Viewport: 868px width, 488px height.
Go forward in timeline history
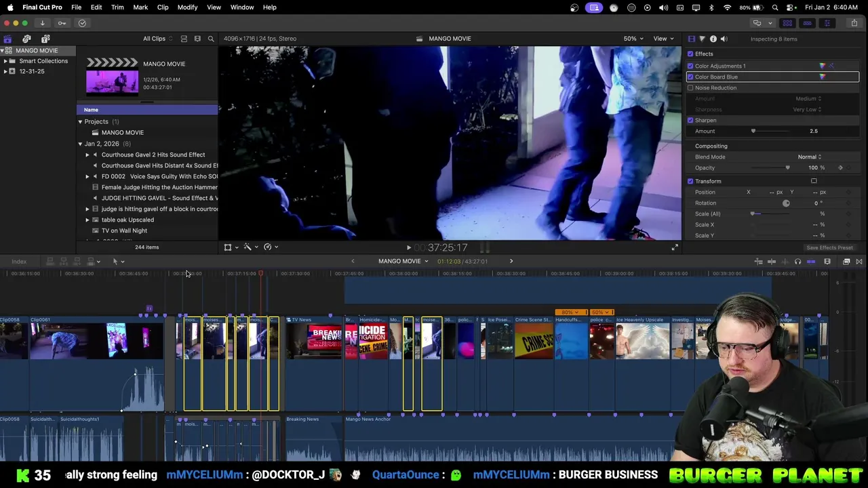[511, 261]
